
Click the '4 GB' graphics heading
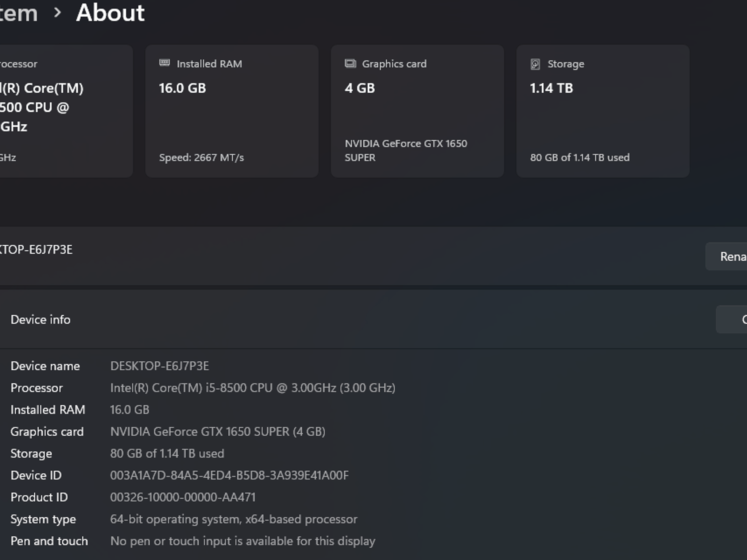point(360,88)
